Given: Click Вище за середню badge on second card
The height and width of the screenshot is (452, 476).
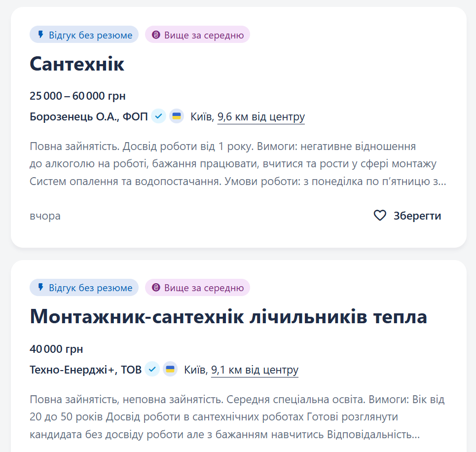Looking at the screenshot, I should [x=197, y=288].
